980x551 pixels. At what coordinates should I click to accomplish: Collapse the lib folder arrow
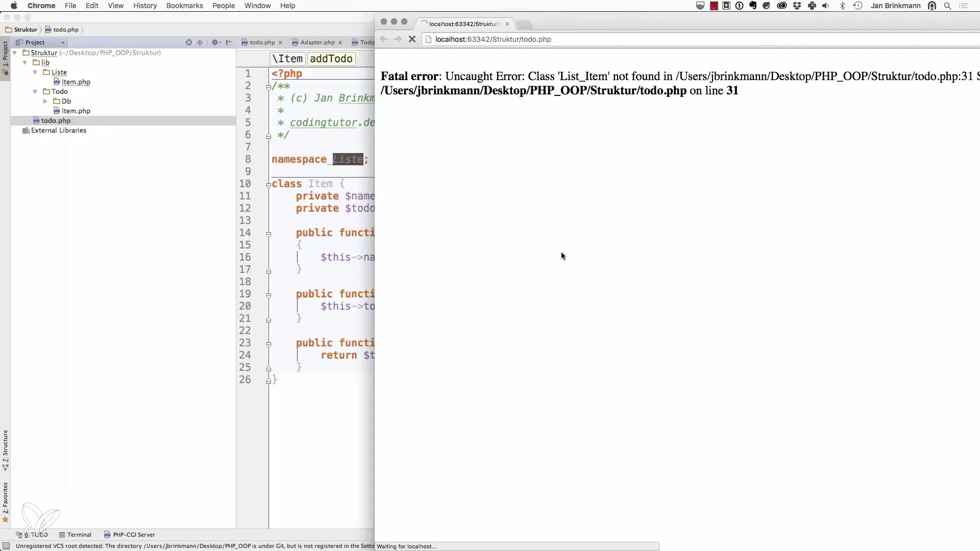(x=25, y=62)
